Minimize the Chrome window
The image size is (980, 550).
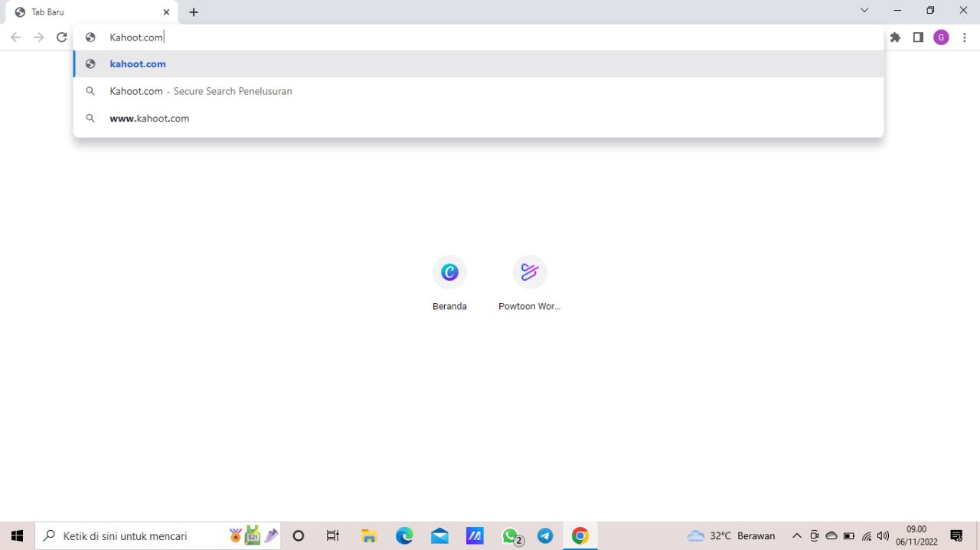[x=897, y=11]
